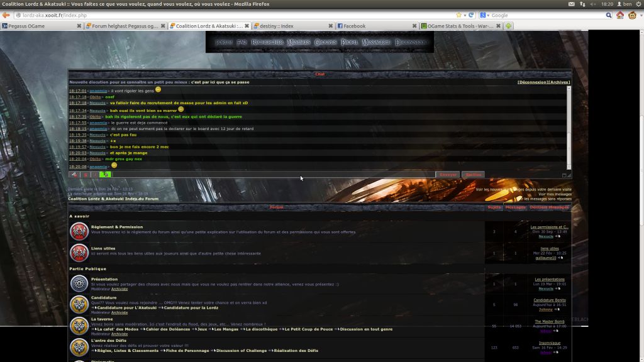Click the search magnifier icon in Google box
644x362 pixels.
point(609,15)
